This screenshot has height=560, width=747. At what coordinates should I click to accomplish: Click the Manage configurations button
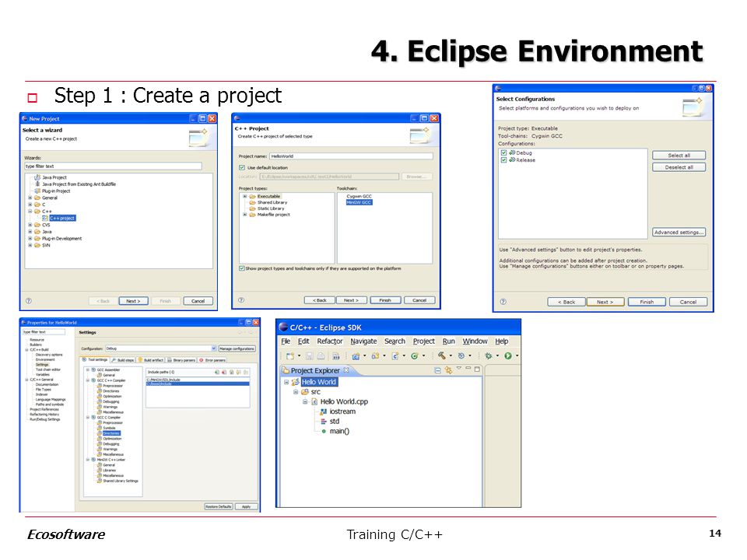pyautogui.click(x=237, y=348)
